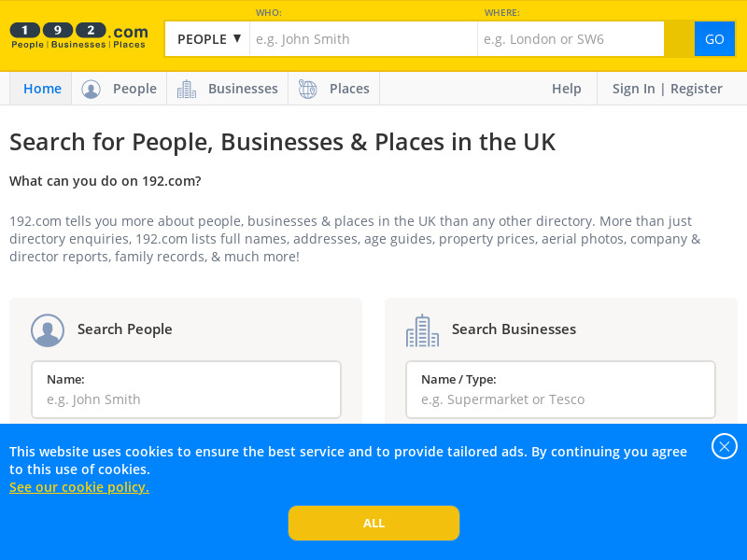Click the Sign In link
747x560 pixels.
click(x=634, y=88)
